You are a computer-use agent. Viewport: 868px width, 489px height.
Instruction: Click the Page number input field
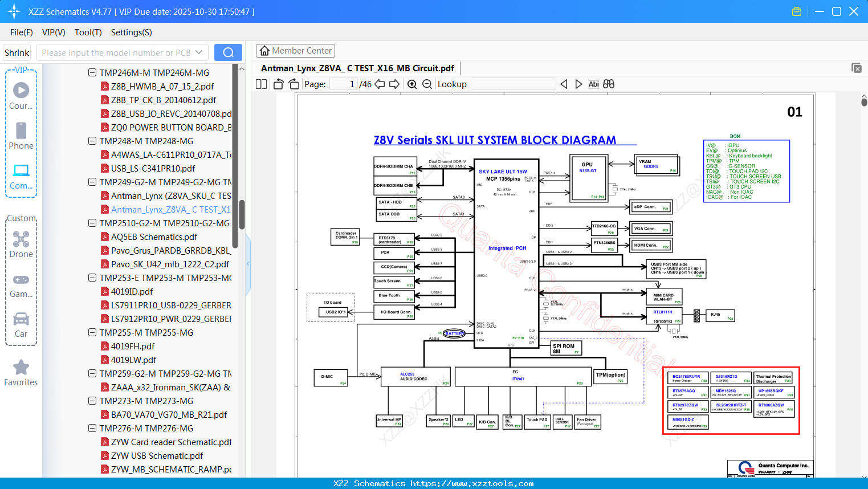coord(344,84)
